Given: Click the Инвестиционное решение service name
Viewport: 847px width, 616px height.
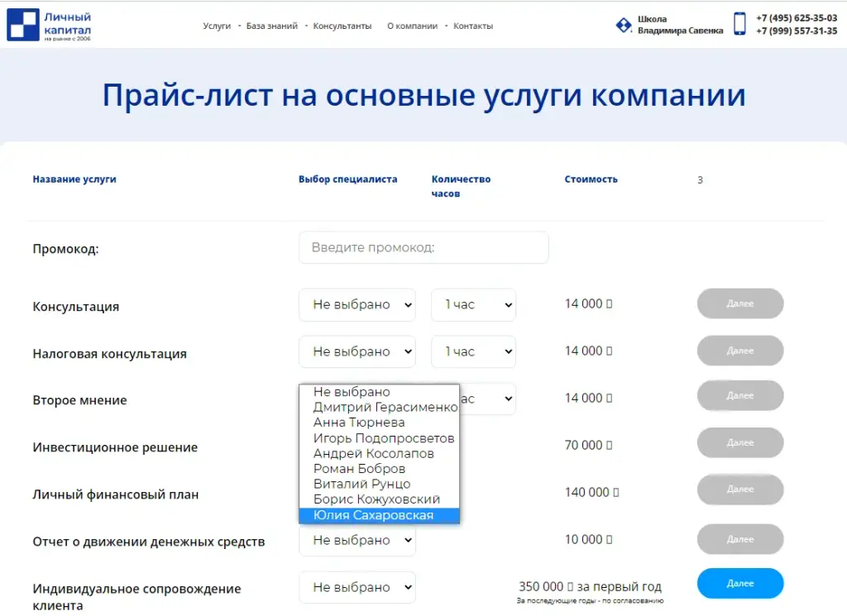Looking at the screenshot, I should [115, 447].
